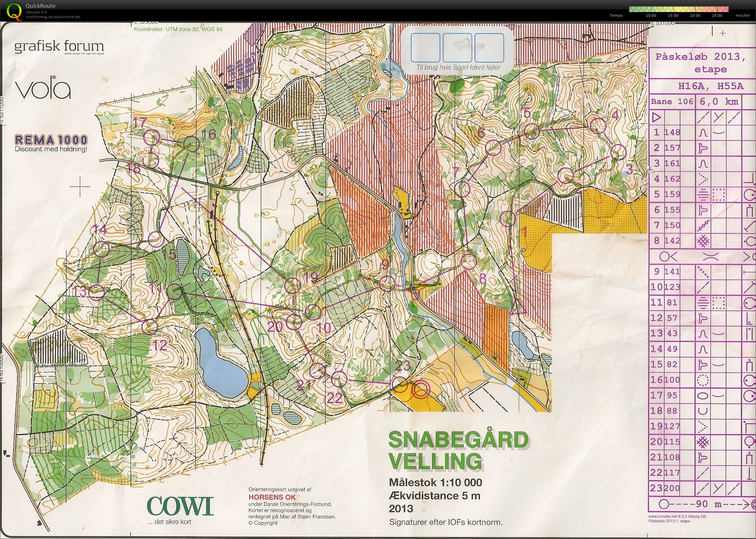The width and height of the screenshot is (756, 539).
Task: Click the Tempo color gradient scale
Action: pos(678,9)
